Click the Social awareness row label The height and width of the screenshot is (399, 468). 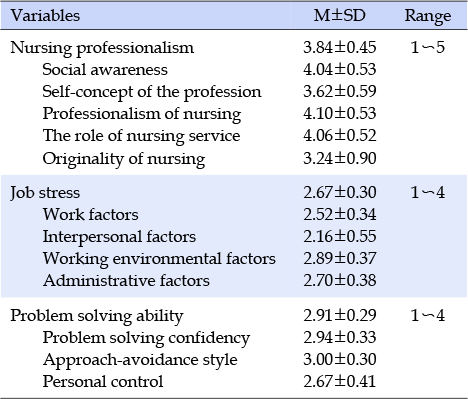pyautogui.click(x=105, y=69)
